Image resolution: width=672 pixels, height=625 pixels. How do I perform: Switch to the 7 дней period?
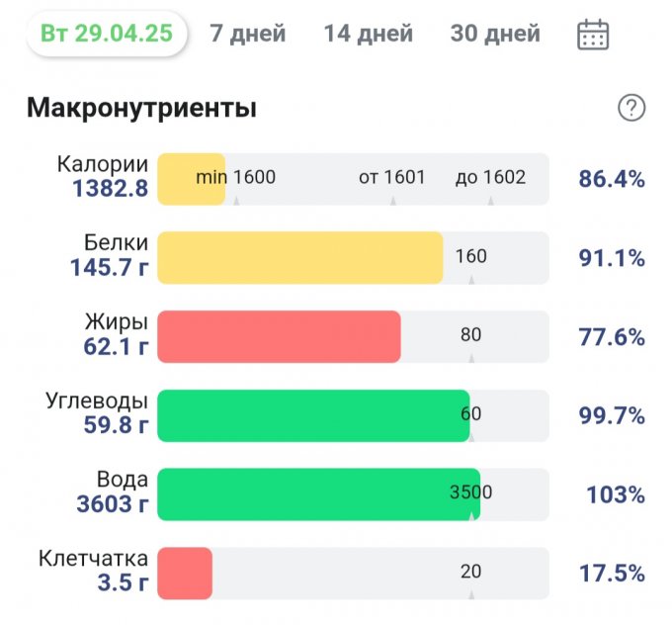point(248,34)
